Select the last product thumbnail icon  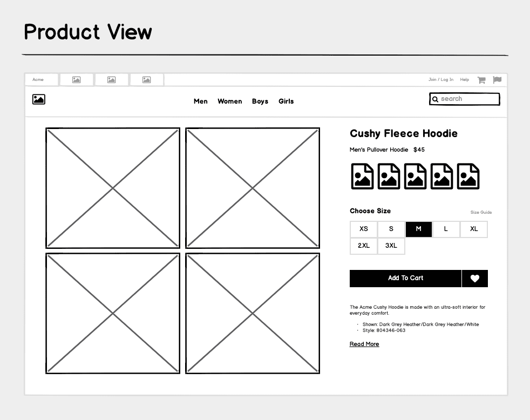467,176
